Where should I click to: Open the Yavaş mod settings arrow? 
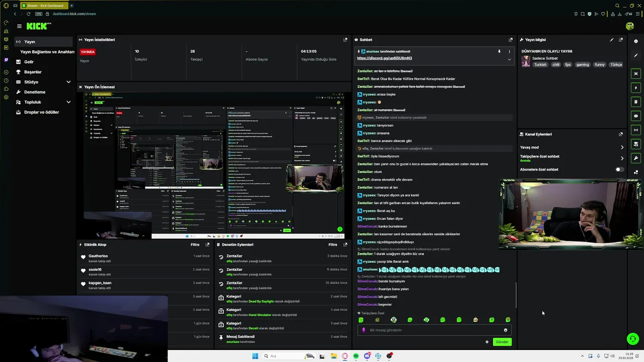pos(622,147)
